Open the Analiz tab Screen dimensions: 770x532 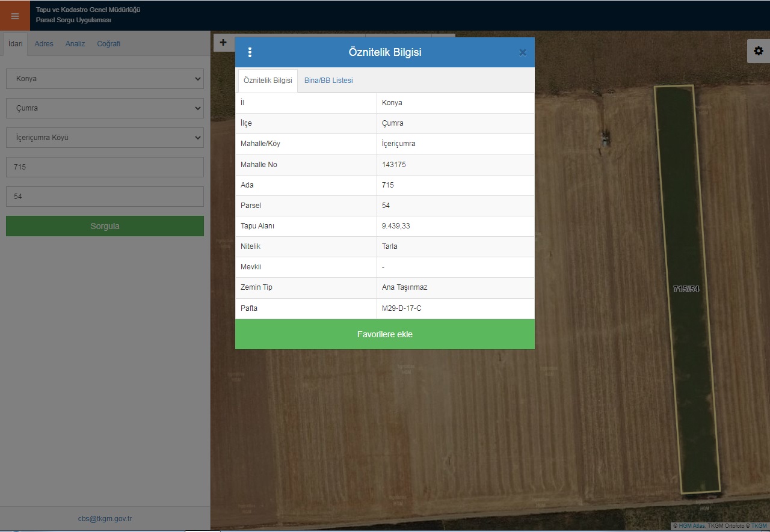click(x=75, y=44)
